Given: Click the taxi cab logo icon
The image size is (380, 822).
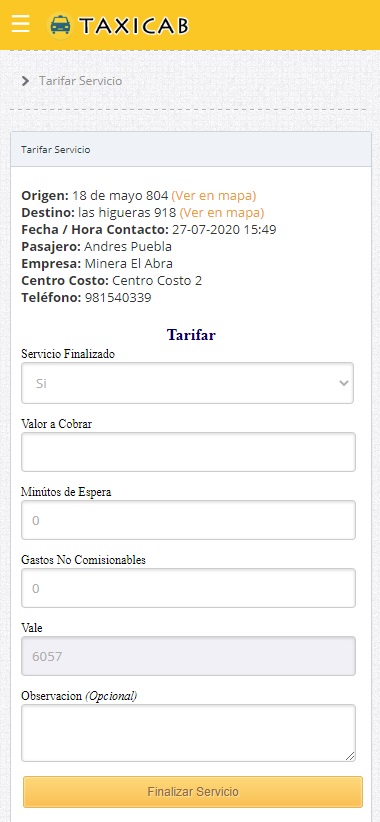Looking at the screenshot, I should (60, 25).
